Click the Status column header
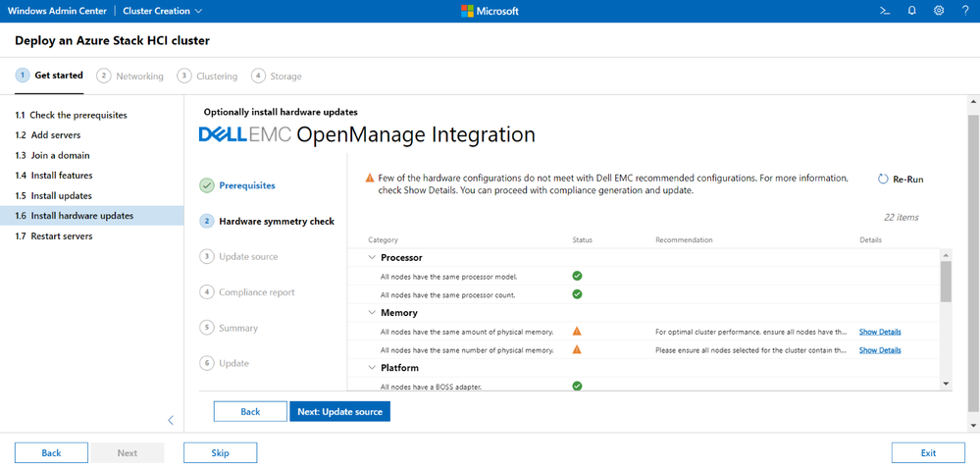This screenshot has width=980, height=469. [x=582, y=240]
